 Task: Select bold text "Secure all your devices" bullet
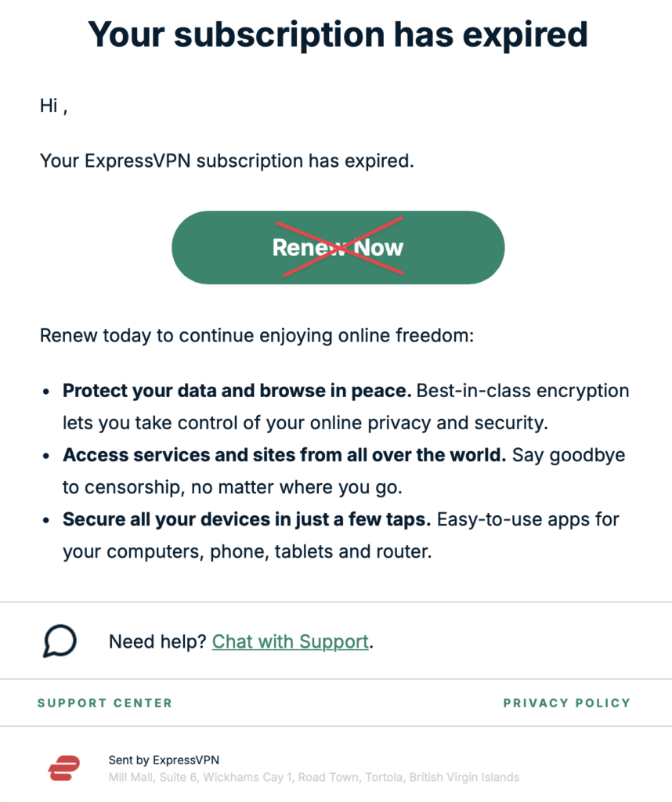coord(246,518)
